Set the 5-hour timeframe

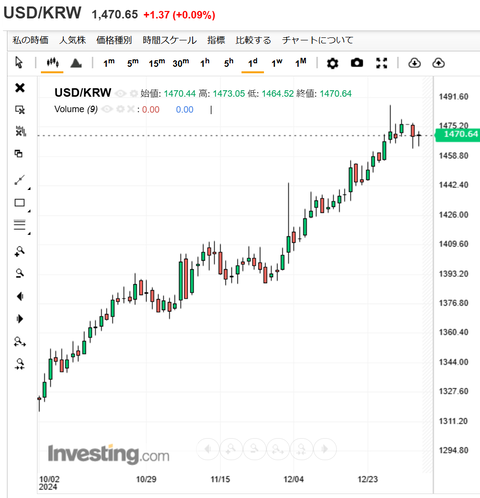(229, 63)
